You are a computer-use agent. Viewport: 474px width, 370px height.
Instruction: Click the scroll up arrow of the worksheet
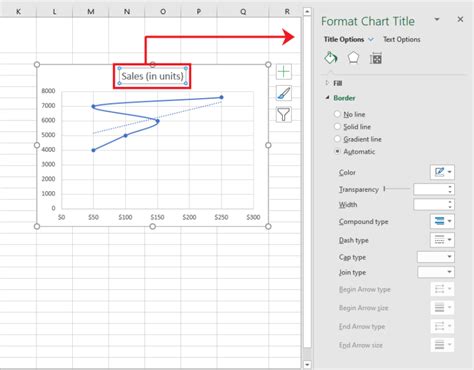pyautogui.click(x=307, y=12)
